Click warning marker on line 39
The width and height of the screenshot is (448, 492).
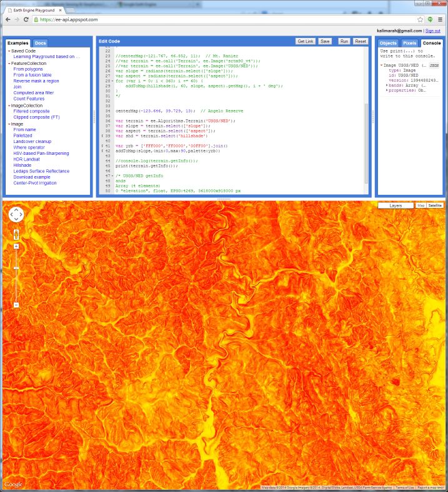102,136
